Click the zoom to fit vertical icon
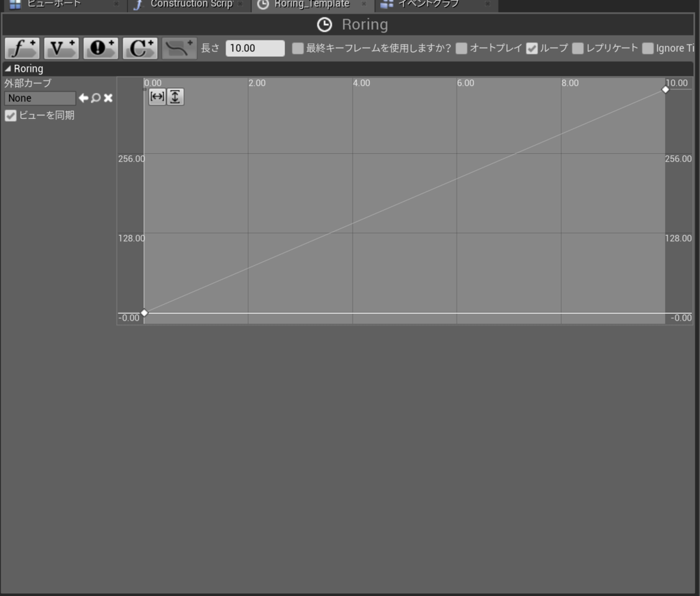 [175, 96]
